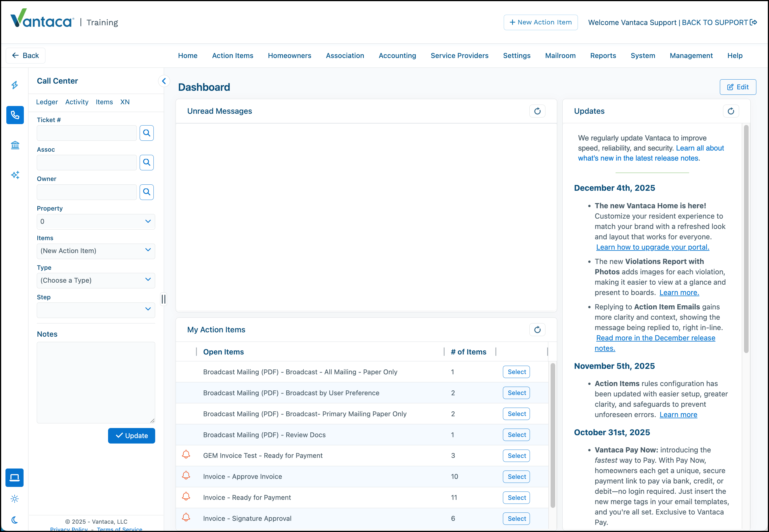Image resolution: width=769 pixels, height=532 pixels.
Task: Click the Back button
Action: [x=26, y=56]
